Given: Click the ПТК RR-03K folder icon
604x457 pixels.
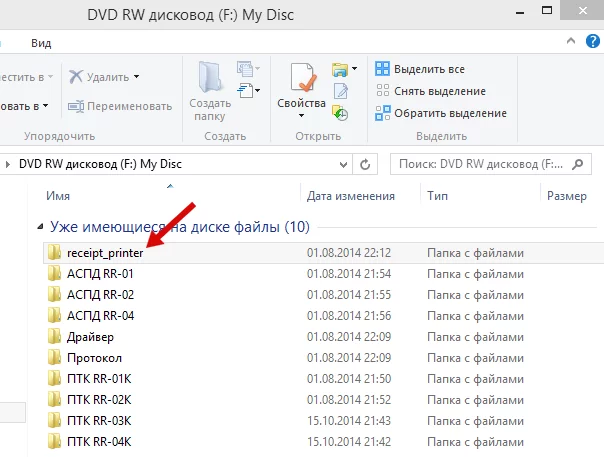Looking at the screenshot, I should pyautogui.click(x=54, y=420).
